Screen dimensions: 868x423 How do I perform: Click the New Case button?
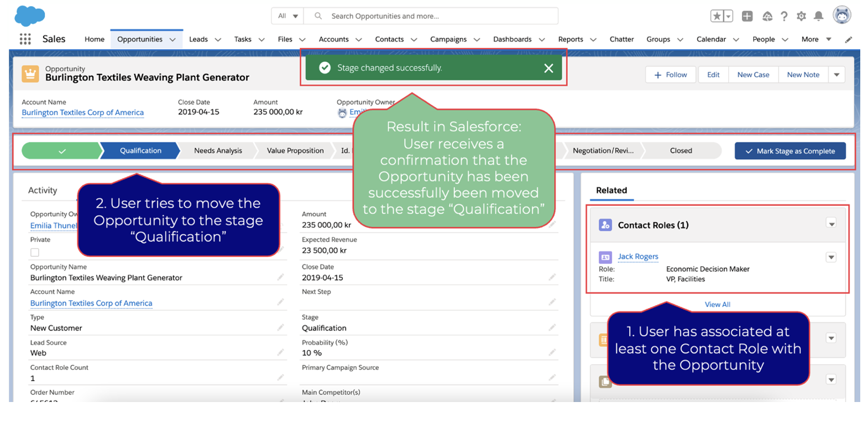pyautogui.click(x=753, y=75)
